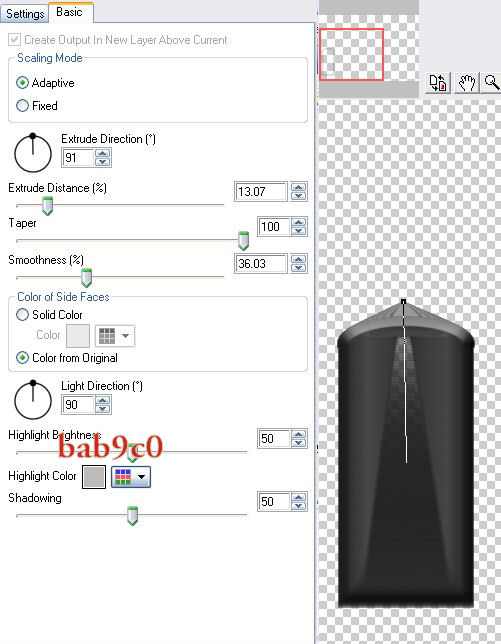This screenshot has height=644, width=501.
Task: Click the Shadowing slider handle
Action: (132, 516)
